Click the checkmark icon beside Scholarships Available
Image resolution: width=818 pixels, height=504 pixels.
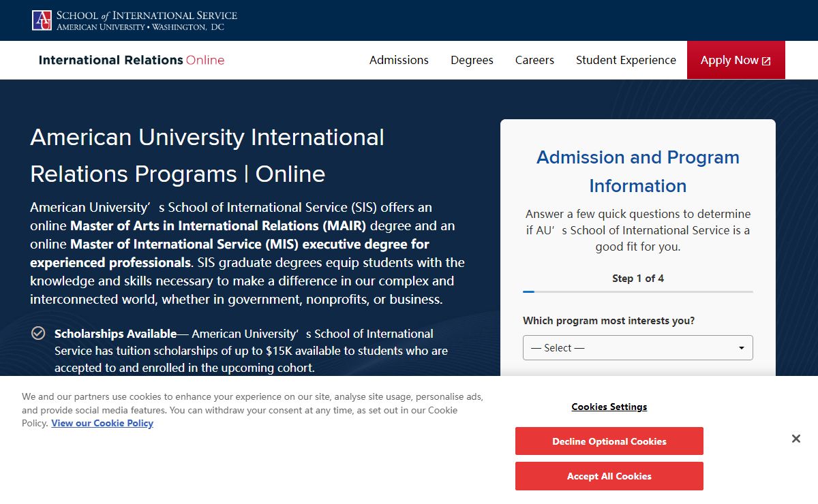pyautogui.click(x=38, y=333)
